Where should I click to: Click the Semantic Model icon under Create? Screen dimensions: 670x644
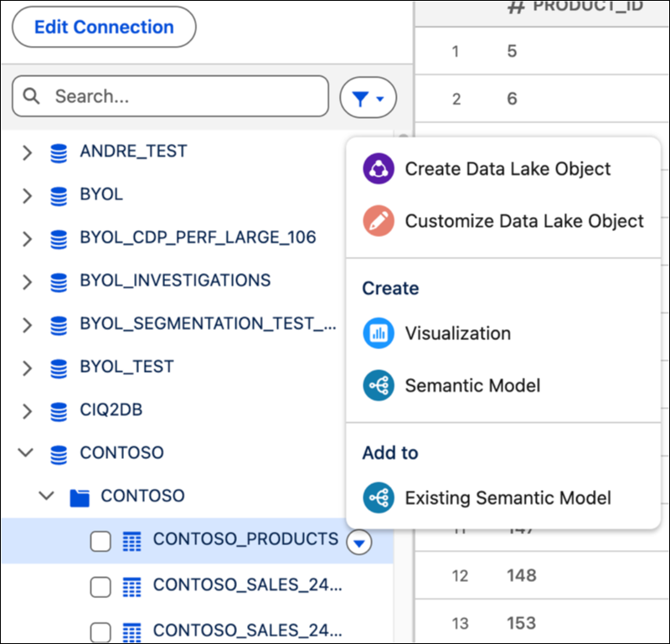tap(379, 385)
